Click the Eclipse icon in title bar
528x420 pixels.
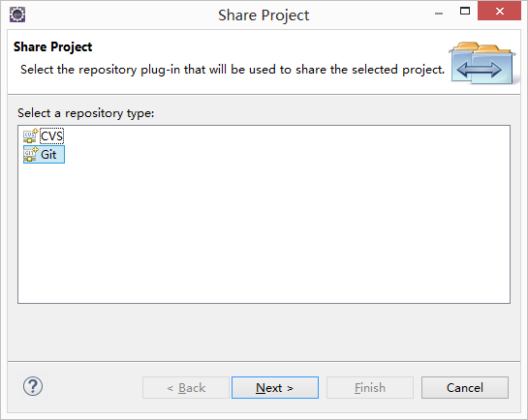pyautogui.click(x=17, y=15)
